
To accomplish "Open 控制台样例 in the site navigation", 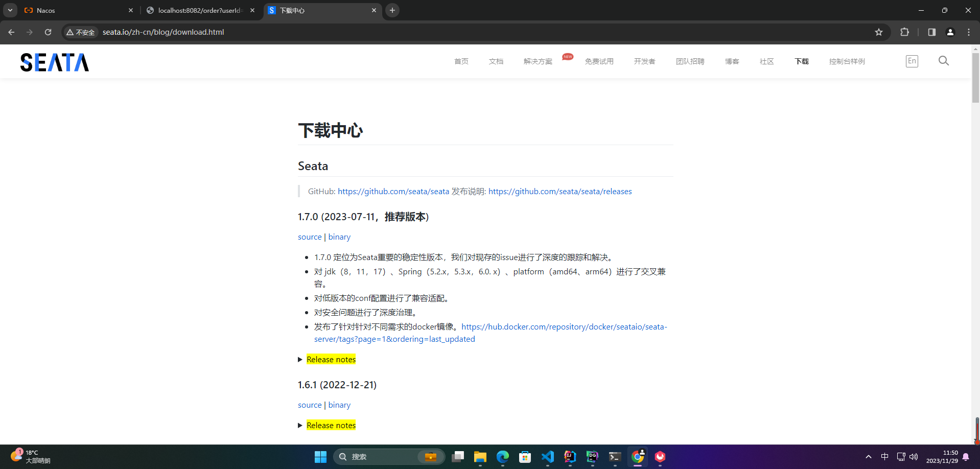I will 847,61.
